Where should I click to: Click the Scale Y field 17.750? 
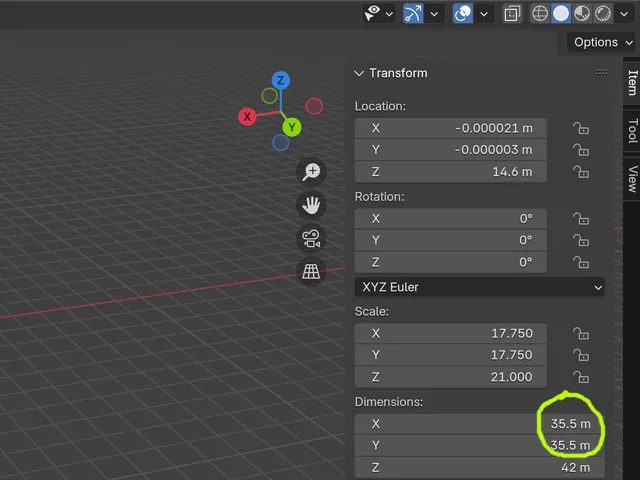[450, 355]
